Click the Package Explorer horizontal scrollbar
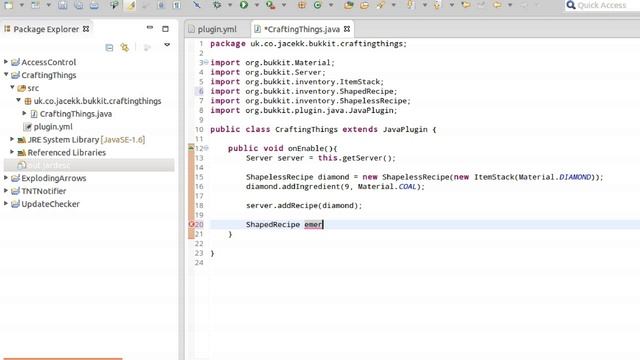 coord(63,358)
